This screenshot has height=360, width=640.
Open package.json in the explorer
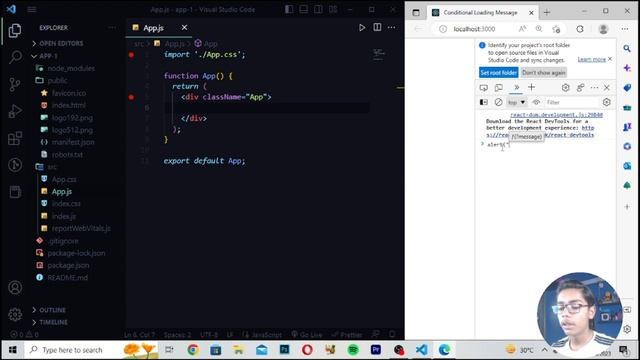pyautogui.click(x=68, y=265)
